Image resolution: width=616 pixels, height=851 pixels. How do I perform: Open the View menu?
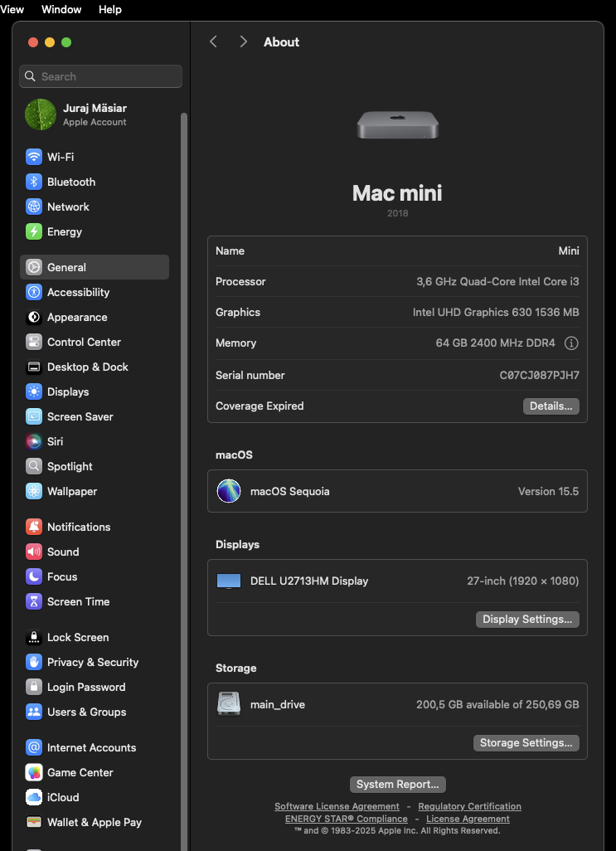click(12, 9)
